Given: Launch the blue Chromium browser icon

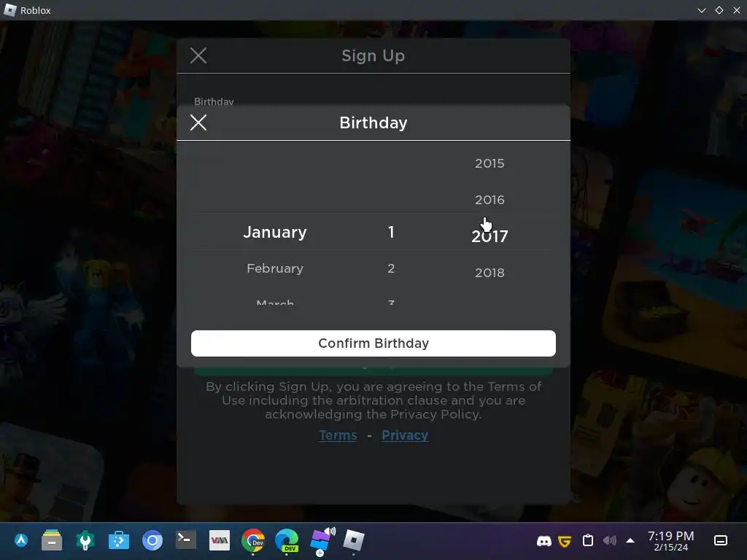Looking at the screenshot, I should click(152, 540).
